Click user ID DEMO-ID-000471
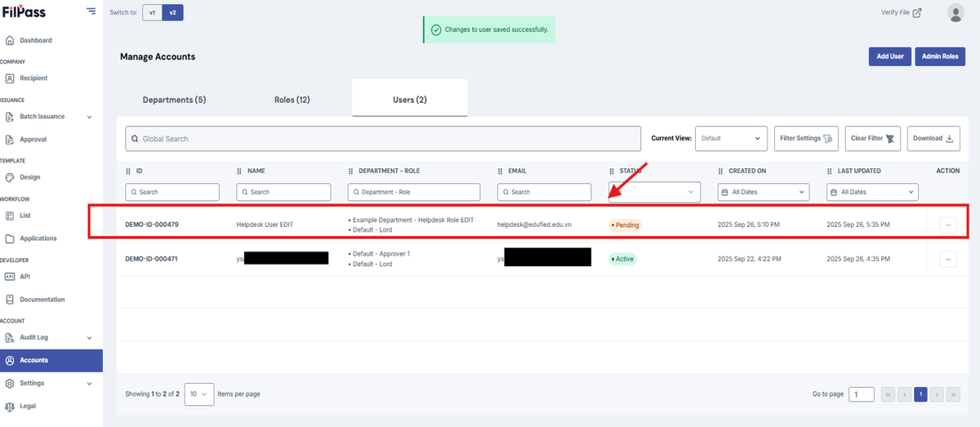Image resolution: width=980 pixels, height=427 pixels. (152, 259)
